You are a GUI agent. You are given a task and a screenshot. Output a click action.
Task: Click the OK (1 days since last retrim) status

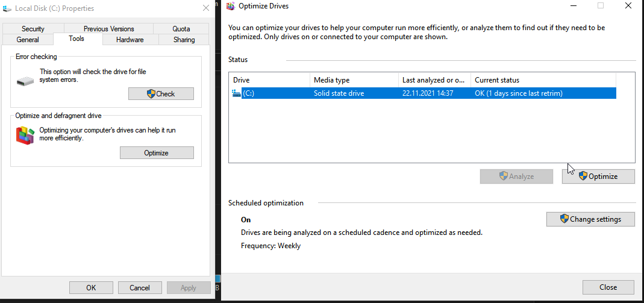519,93
